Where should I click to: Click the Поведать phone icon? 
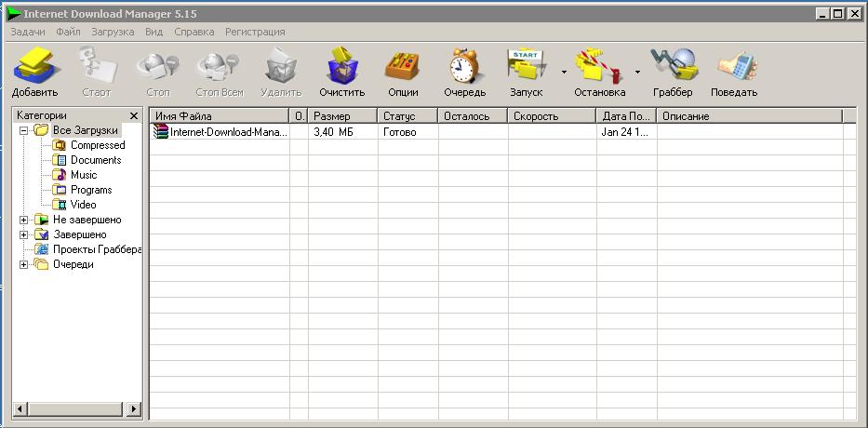(737, 66)
